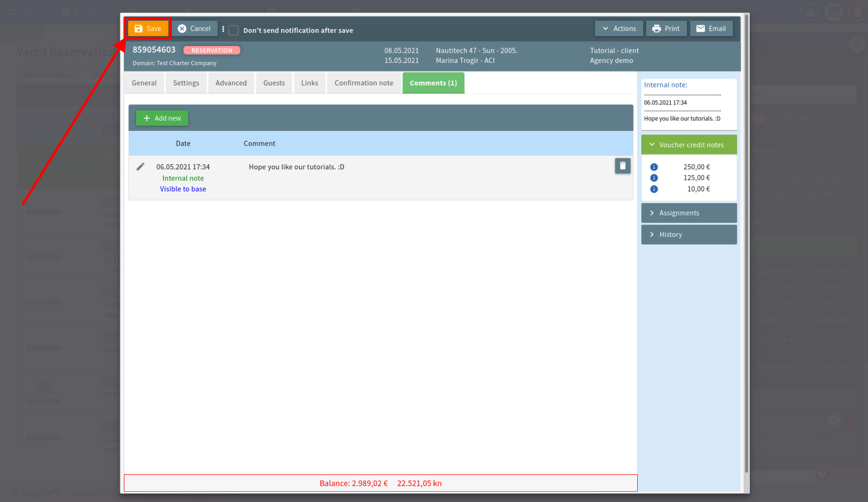Screen dimensions: 868x502
Task: Open the three-dot options menu beside Cancel
Action: point(223,29)
